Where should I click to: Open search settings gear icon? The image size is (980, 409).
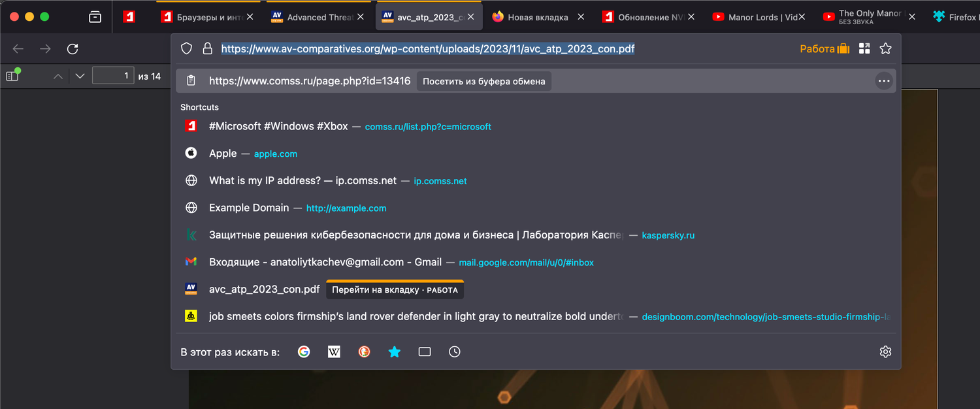(885, 352)
